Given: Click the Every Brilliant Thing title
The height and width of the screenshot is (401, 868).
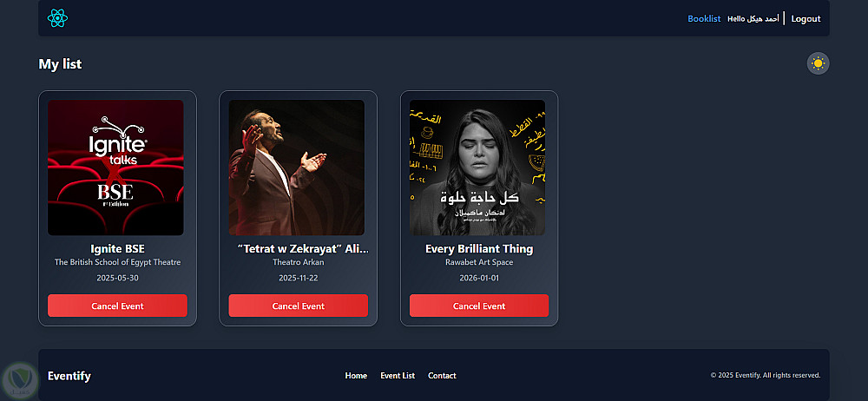Looking at the screenshot, I should tap(479, 249).
